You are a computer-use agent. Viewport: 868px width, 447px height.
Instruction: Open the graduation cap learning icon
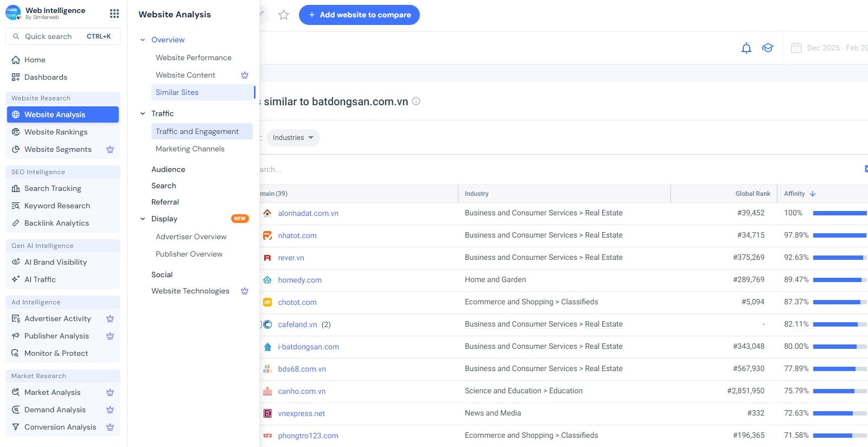pyautogui.click(x=768, y=48)
